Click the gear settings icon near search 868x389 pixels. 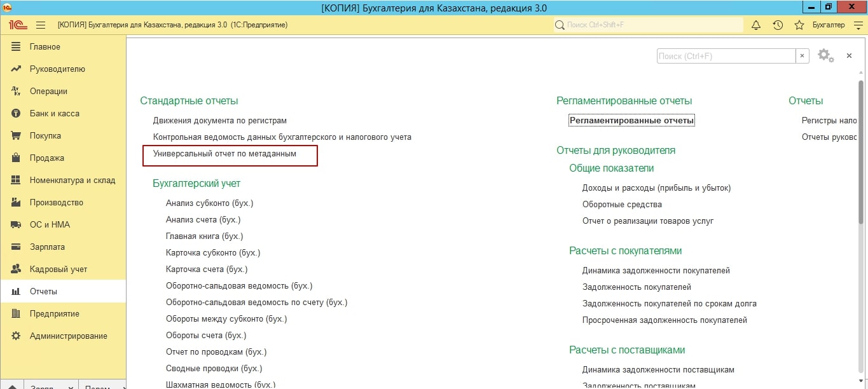click(x=825, y=55)
